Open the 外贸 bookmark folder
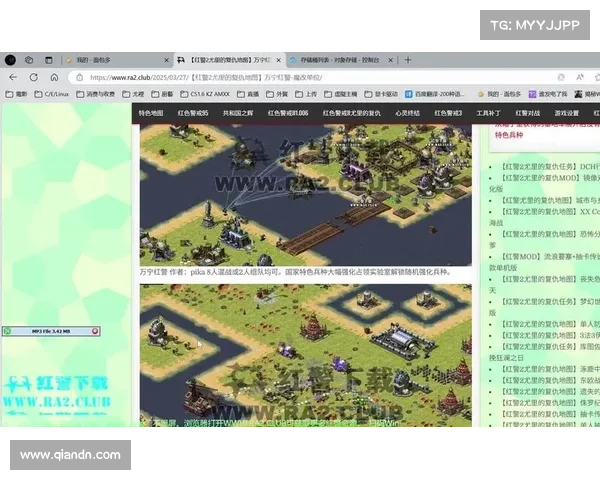The height and width of the screenshot is (480, 600). [277, 94]
